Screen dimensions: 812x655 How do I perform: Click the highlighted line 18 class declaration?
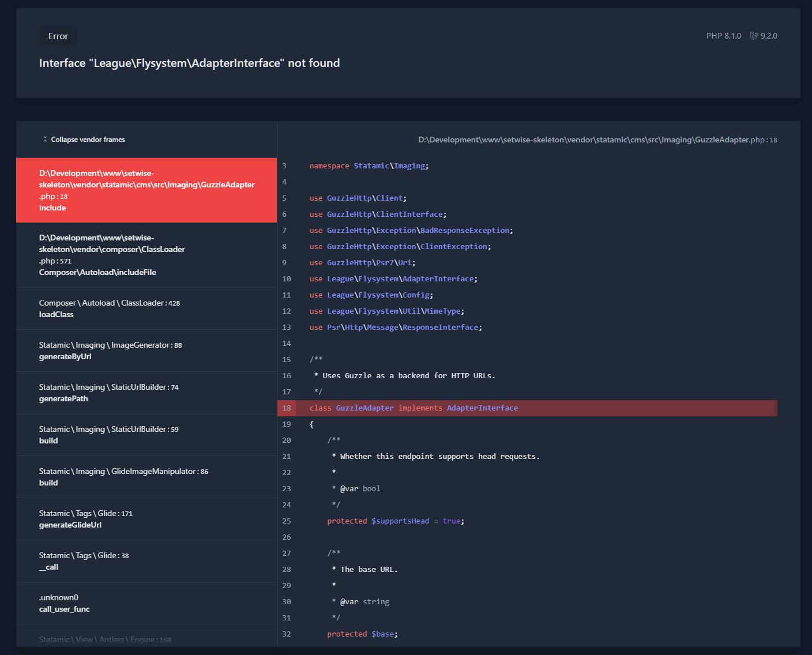click(x=414, y=408)
